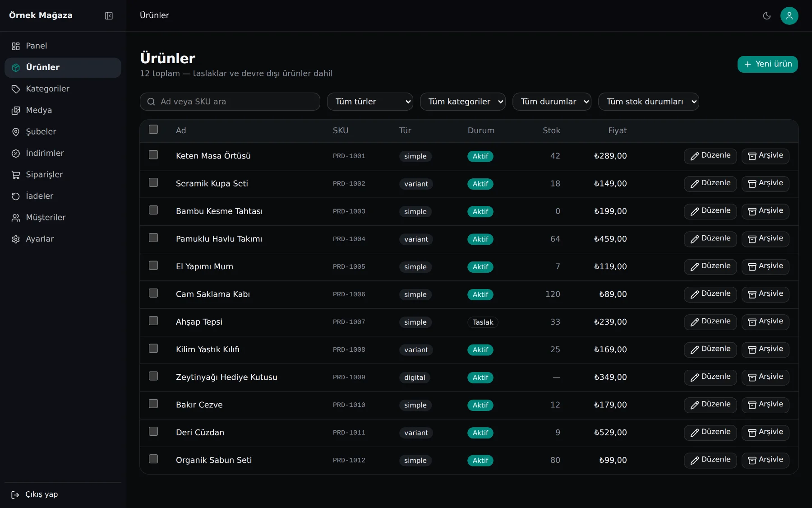This screenshot has width=812, height=508.
Task: Tick the select-all checkbox in table header
Action: click(153, 130)
